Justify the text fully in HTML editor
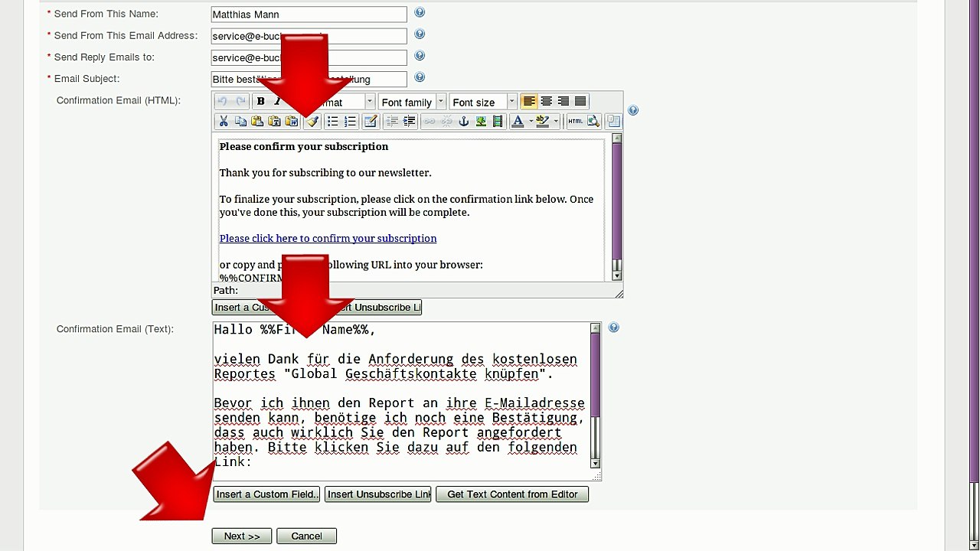This screenshot has height=551, width=980. [580, 102]
